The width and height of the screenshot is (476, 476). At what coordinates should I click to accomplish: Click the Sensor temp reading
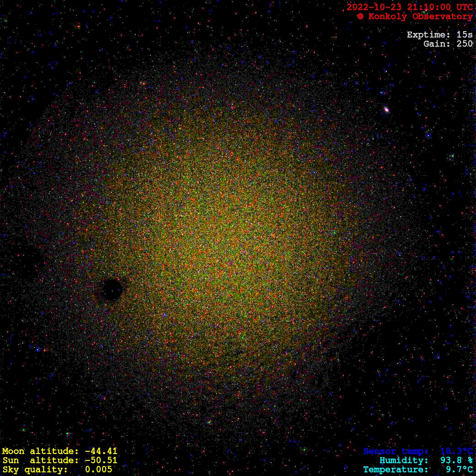point(417,451)
